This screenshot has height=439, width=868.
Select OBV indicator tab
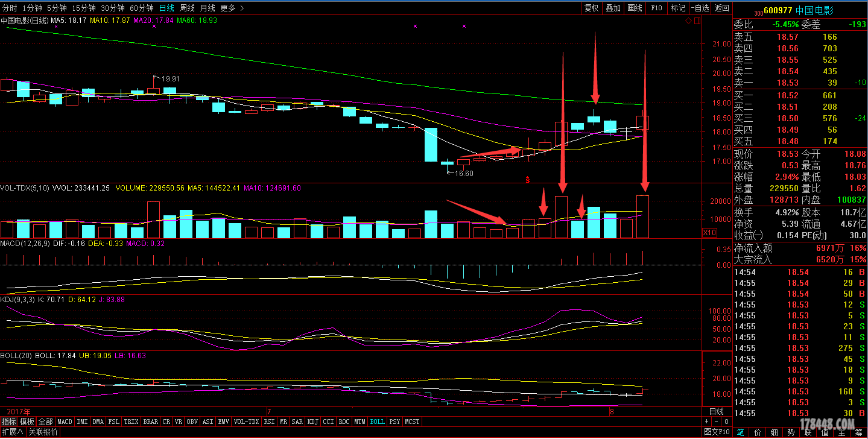[193, 422]
